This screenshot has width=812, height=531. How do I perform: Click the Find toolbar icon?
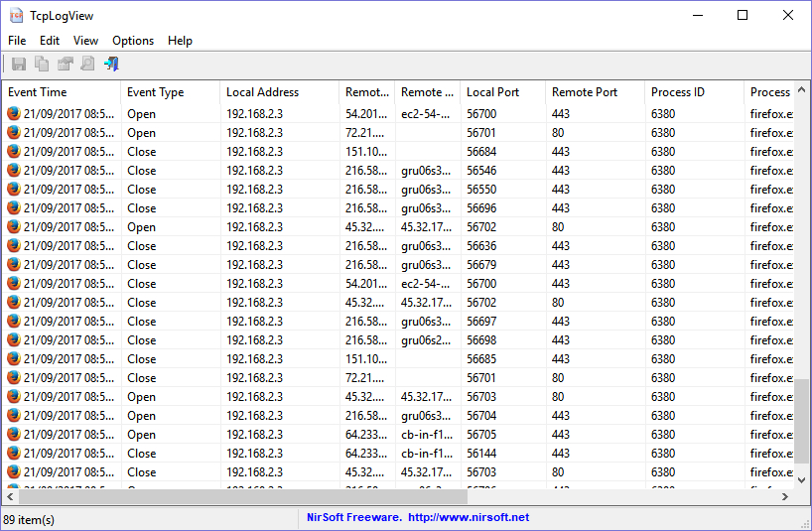coord(87,65)
